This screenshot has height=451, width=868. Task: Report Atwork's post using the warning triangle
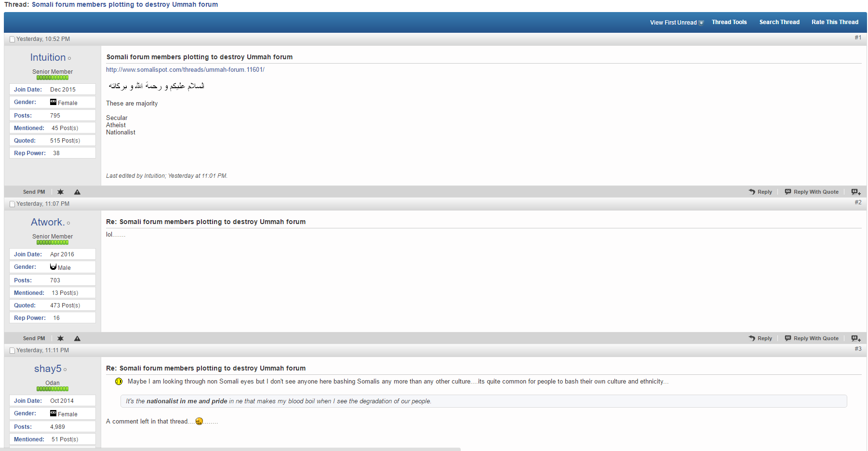click(x=77, y=338)
